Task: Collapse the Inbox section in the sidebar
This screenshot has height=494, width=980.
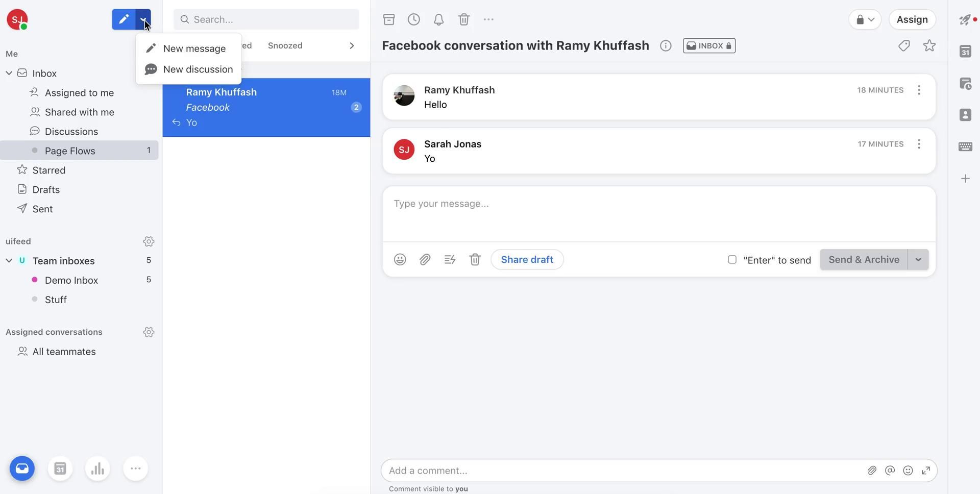Action: (9, 73)
